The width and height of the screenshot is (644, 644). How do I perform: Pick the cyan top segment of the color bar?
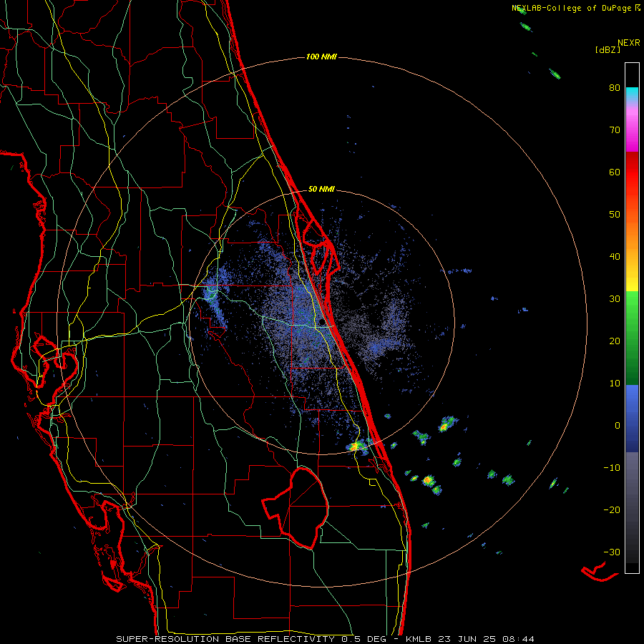click(x=632, y=94)
